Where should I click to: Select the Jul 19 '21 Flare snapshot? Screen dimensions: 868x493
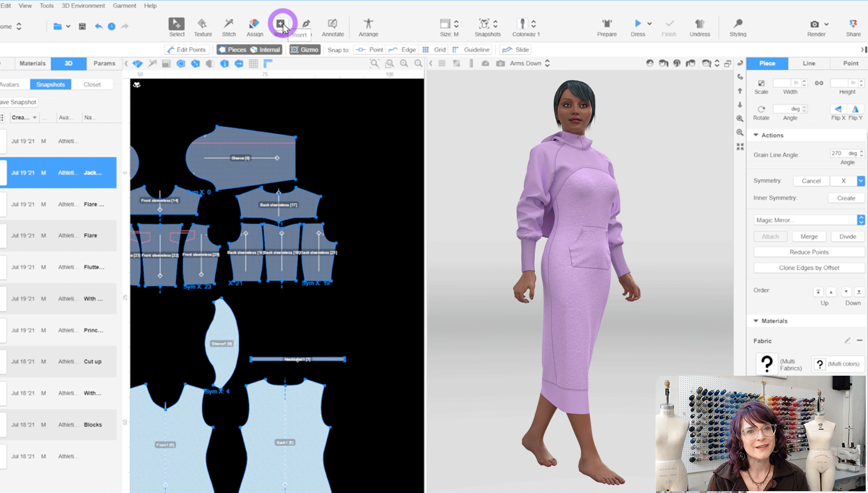[x=59, y=236]
